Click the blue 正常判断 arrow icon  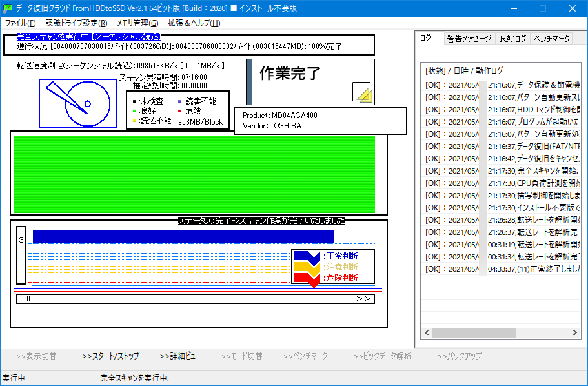tap(307, 257)
